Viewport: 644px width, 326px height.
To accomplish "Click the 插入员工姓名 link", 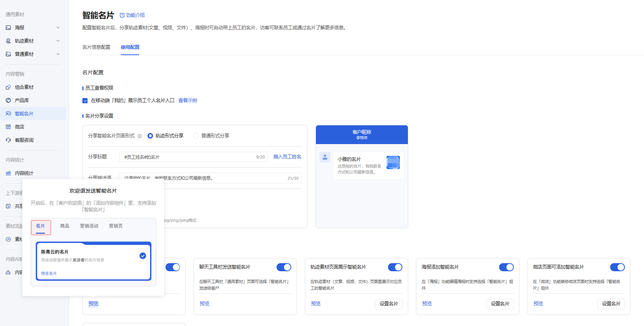I will click(287, 157).
